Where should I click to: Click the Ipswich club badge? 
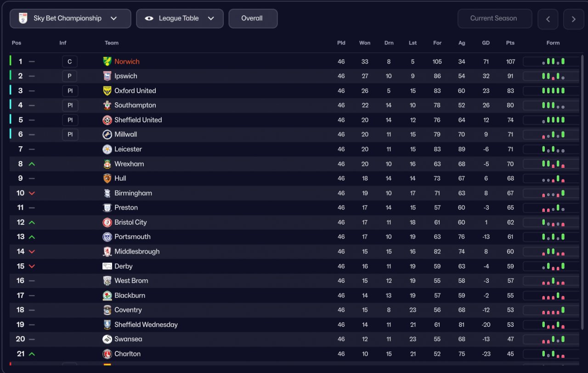(x=107, y=76)
